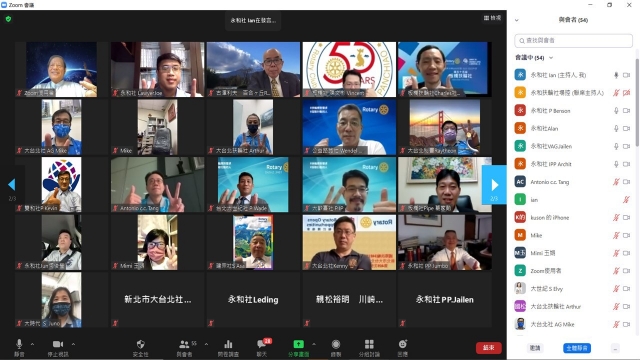Open the Participants panel from toolbar
Image resolution: width=640 pixels, height=360 pixels.
point(184,344)
